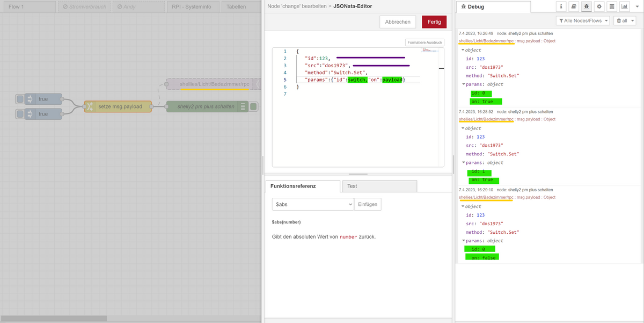The image size is (644, 323).
Task: Switch to the 'RPI - Systeminfo' tab
Action: tap(194, 7)
